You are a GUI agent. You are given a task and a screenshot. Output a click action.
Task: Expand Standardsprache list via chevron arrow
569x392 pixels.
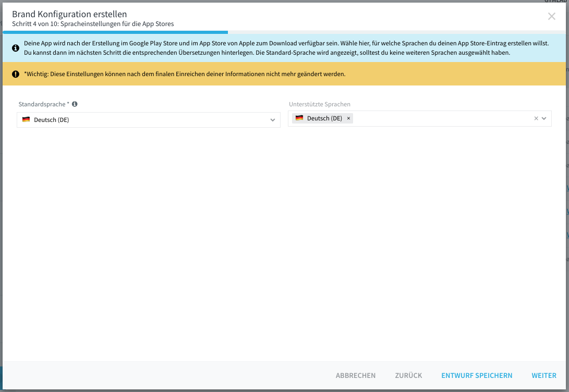point(273,120)
